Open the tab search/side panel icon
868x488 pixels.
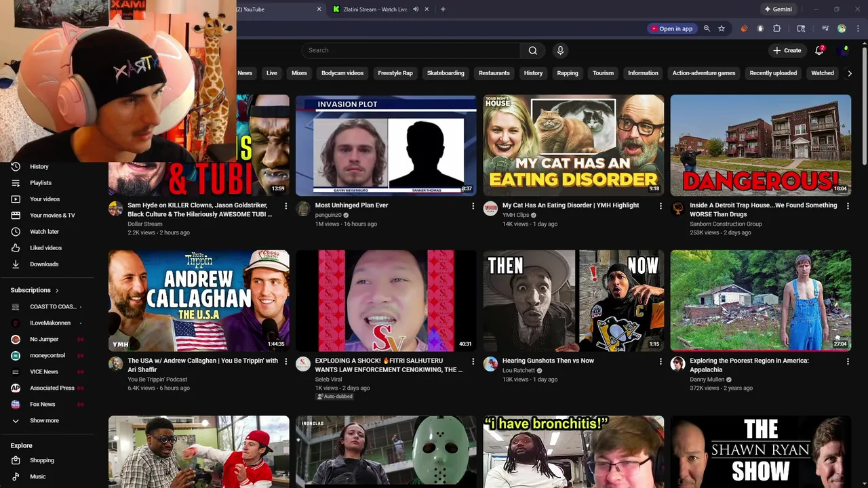point(801,28)
